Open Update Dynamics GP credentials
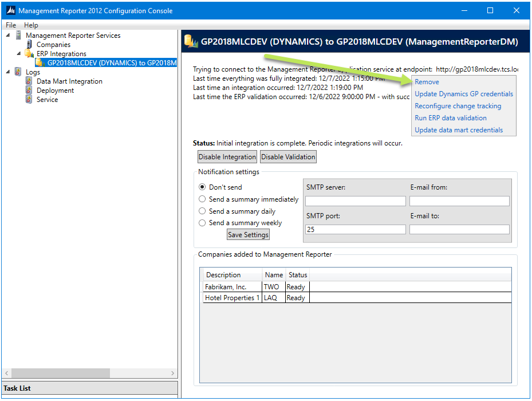This screenshot has height=401, width=532. coord(464,93)
